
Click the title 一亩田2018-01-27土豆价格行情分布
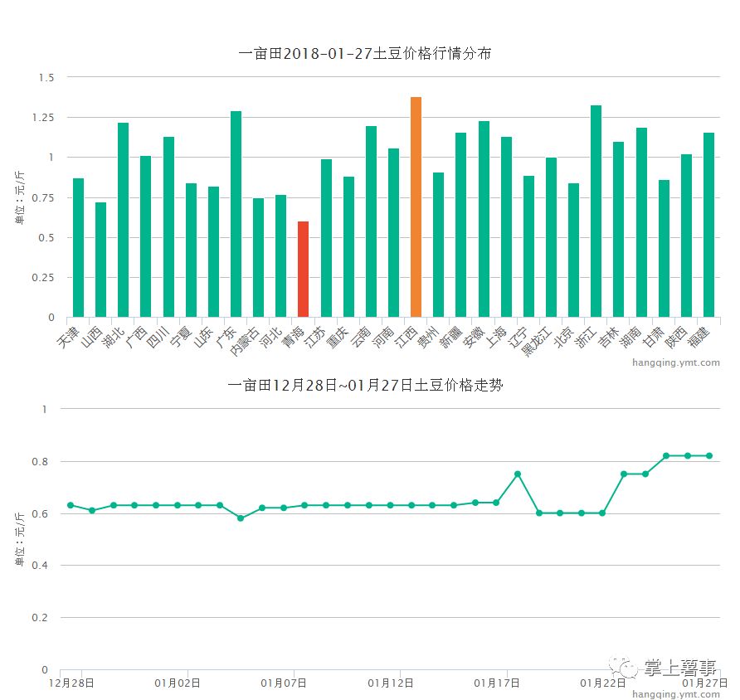pos(365,53)
